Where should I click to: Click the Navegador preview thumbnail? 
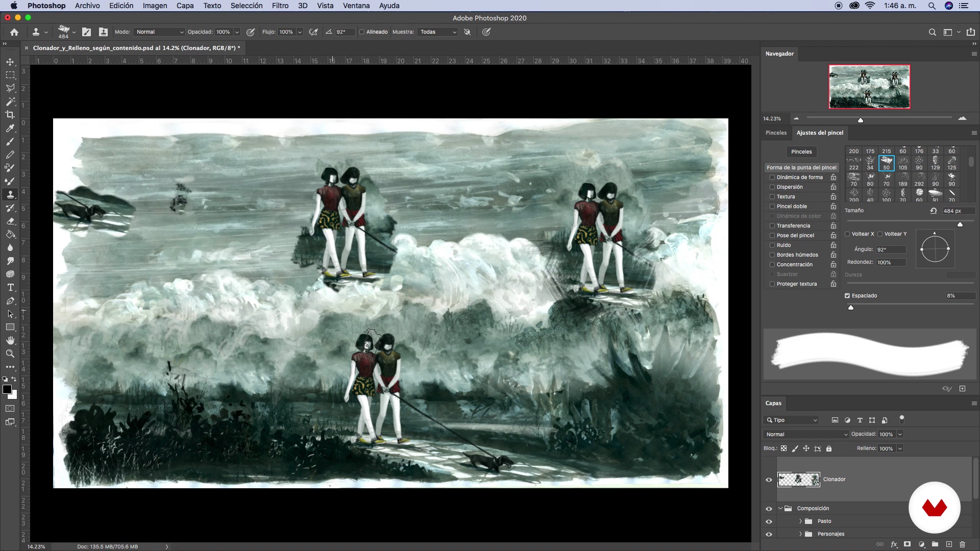click(x=869, y=87)
